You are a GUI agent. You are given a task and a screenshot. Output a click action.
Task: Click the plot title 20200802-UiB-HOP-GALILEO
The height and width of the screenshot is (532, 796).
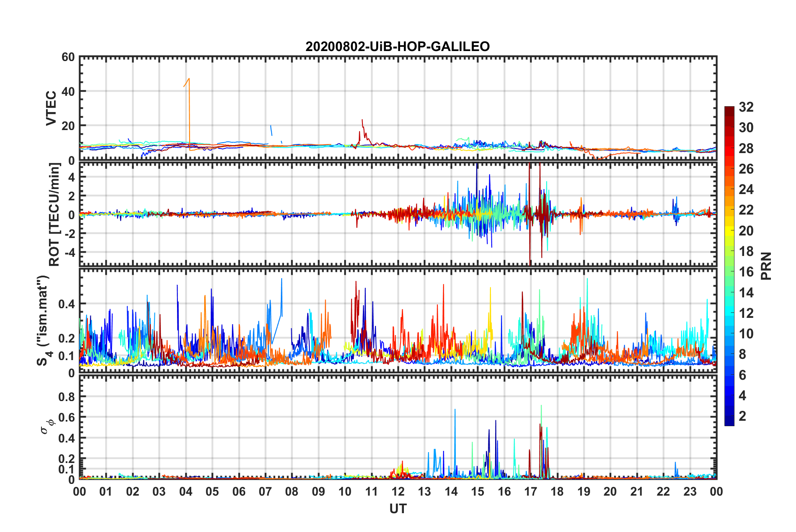(398, 46)
